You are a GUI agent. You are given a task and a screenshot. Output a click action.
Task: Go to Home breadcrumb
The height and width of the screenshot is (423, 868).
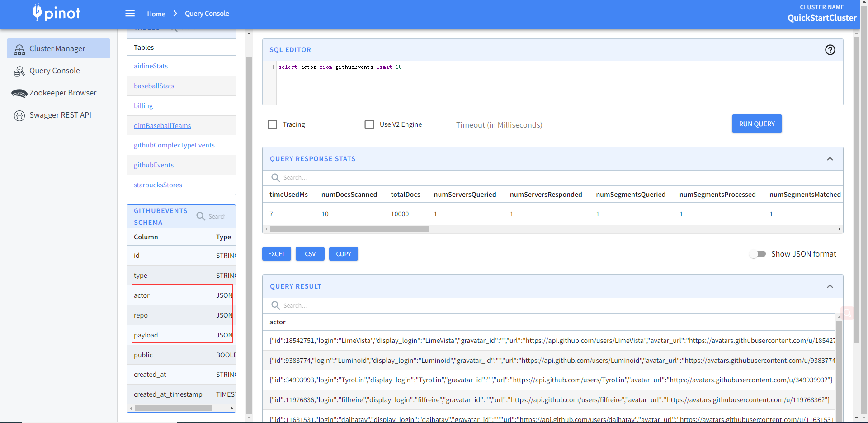156,14
